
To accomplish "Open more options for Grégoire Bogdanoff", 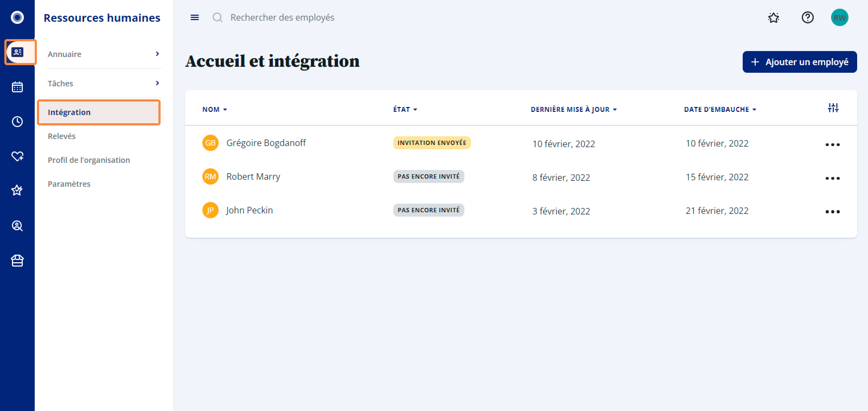I will tap(833, 145).
